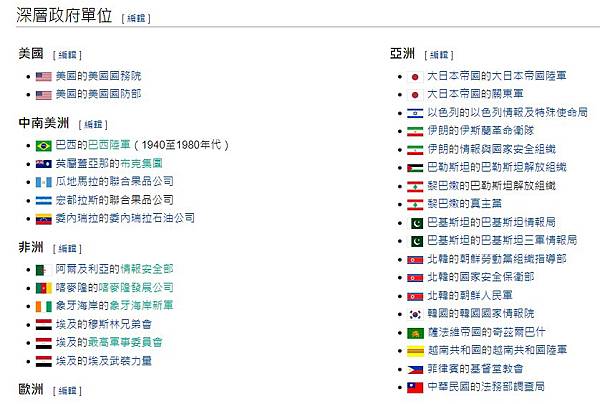Edit the 歐洲 section
The image size is (600, 404).
coord(67,391)
